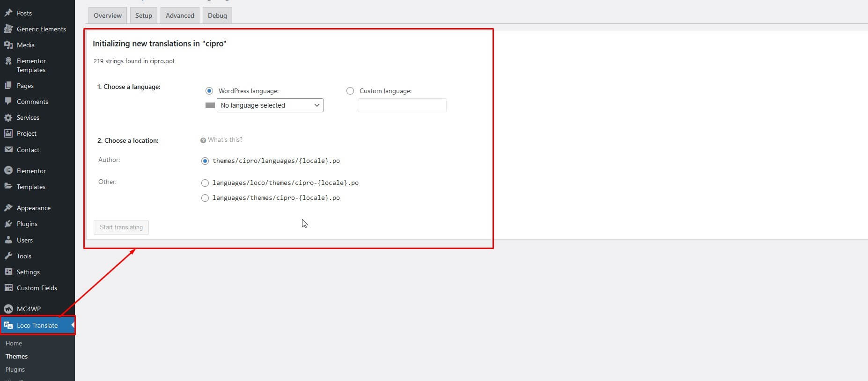868x381 pixels.
Task: Click the Tools wrench icon
Action: 8,256
